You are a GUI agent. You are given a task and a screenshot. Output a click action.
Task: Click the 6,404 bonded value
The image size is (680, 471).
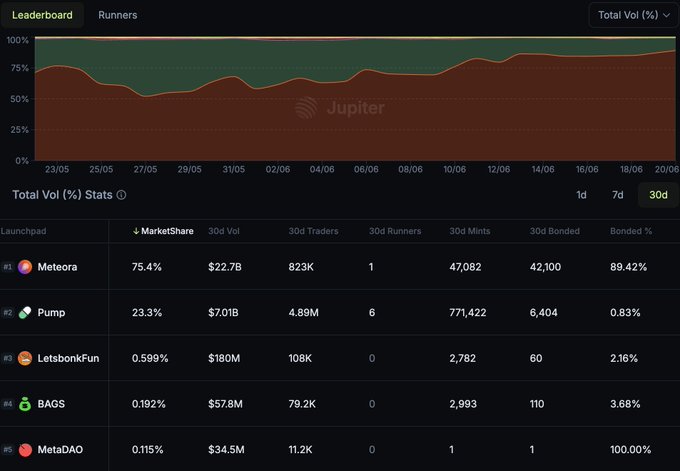543,313
